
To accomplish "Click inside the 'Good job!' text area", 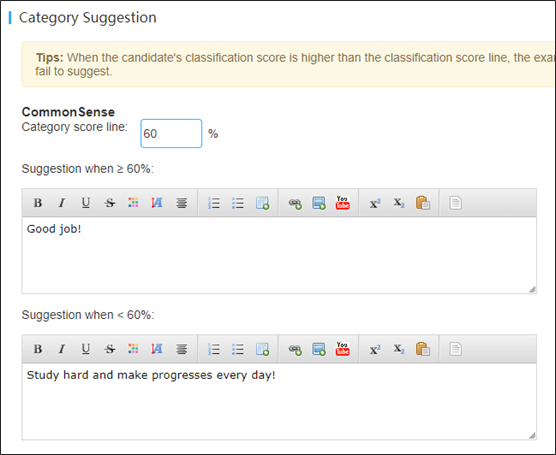I will (279, 255).
